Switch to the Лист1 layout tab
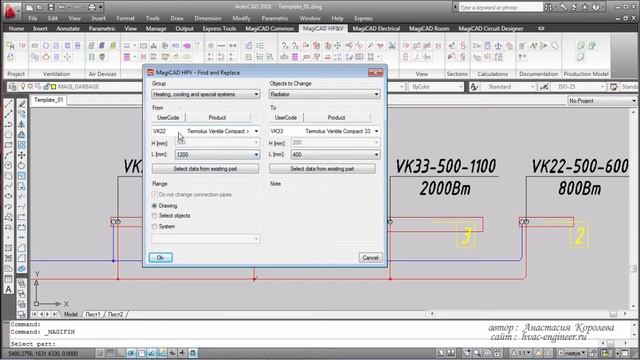 [93, 314]
